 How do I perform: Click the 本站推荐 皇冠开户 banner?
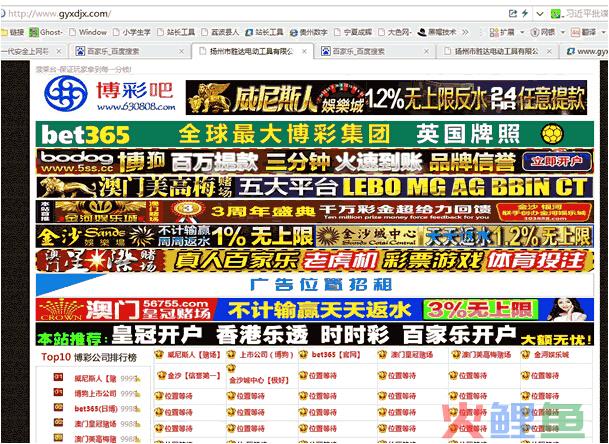click(315, 334)
